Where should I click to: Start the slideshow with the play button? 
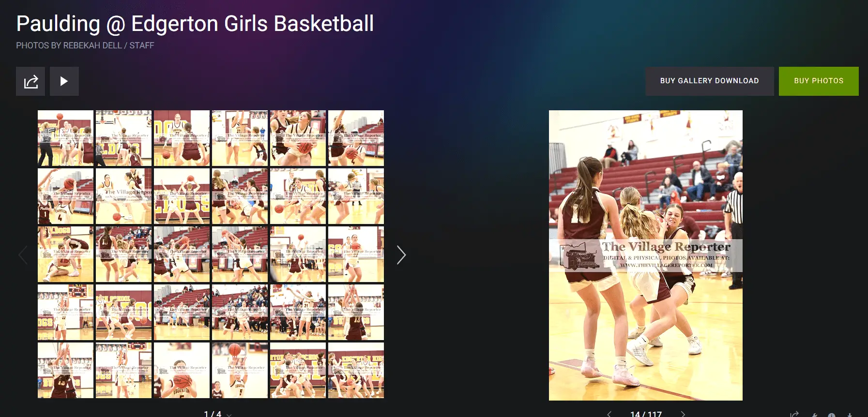[64, 81]
